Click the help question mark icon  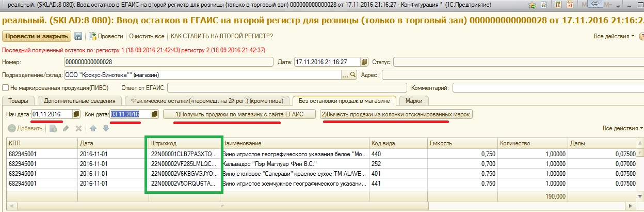point(641,36)
